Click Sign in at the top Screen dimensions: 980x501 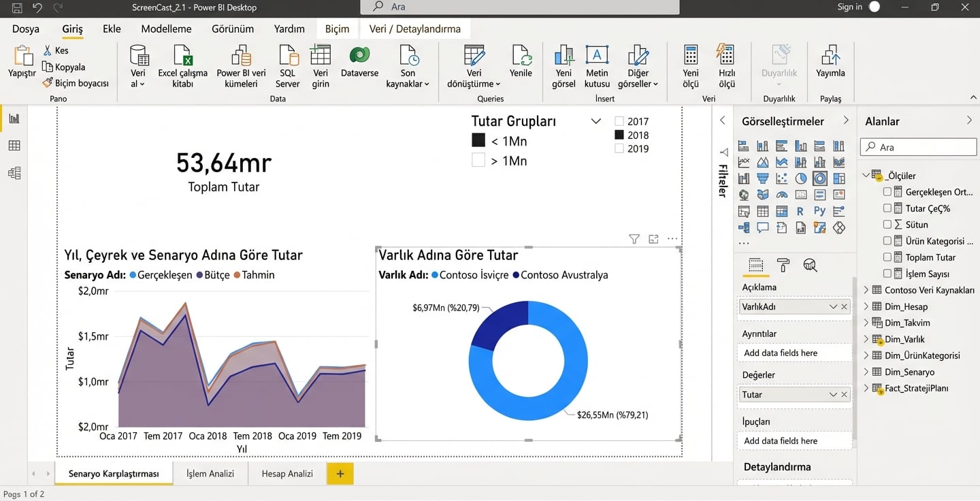click(849, 7)
